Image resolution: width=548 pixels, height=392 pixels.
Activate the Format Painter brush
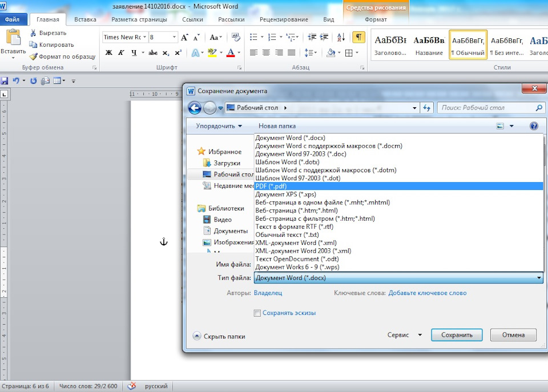coord(33,56)
